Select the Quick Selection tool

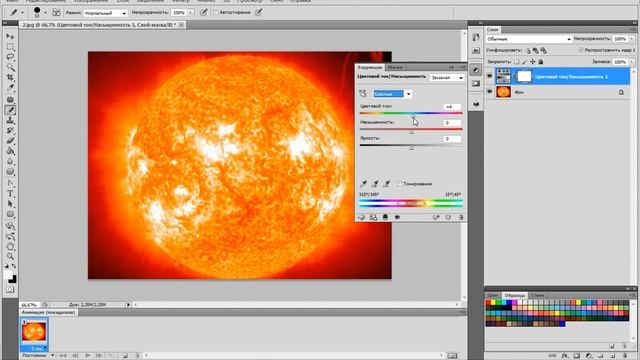click(10, 67)
